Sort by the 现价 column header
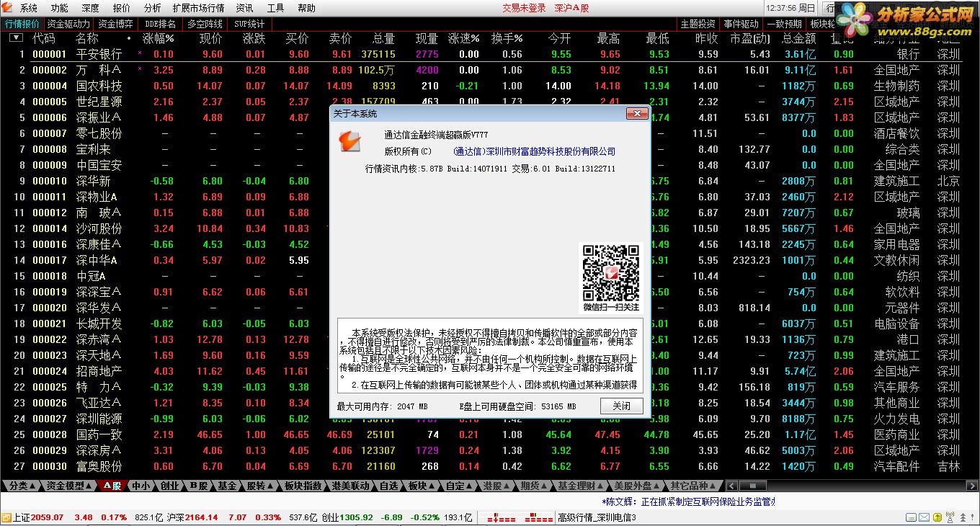Screen dimensions: 980x526 coord(211,38)
